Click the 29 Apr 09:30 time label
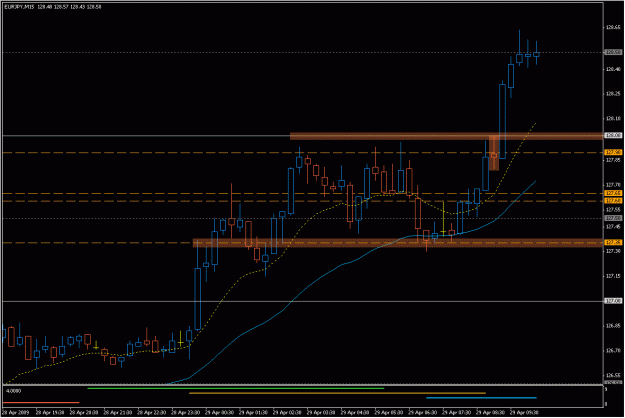Screen dimensions: 625x418 tap(524, 412)
